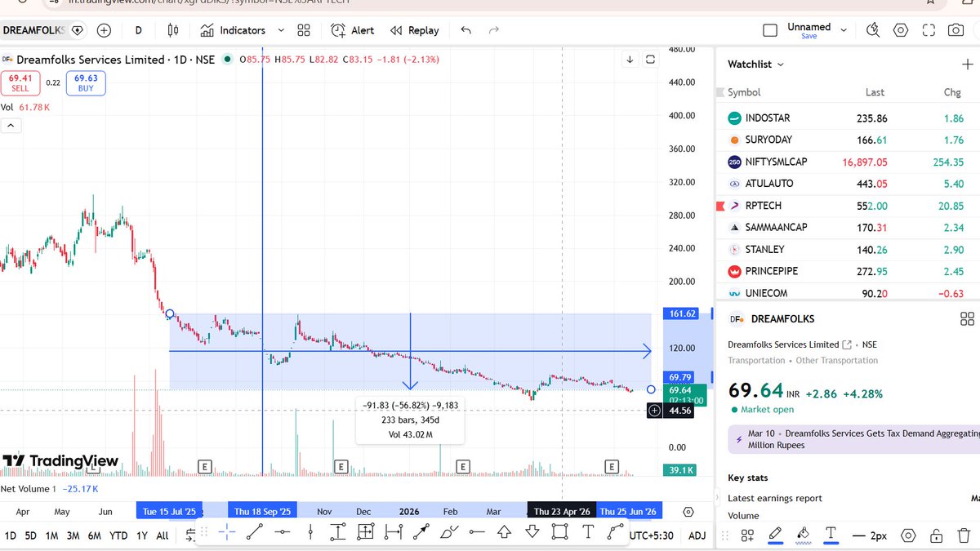Select STANLEY in the watchlist

pyautogui.click(x=849, y=249)
